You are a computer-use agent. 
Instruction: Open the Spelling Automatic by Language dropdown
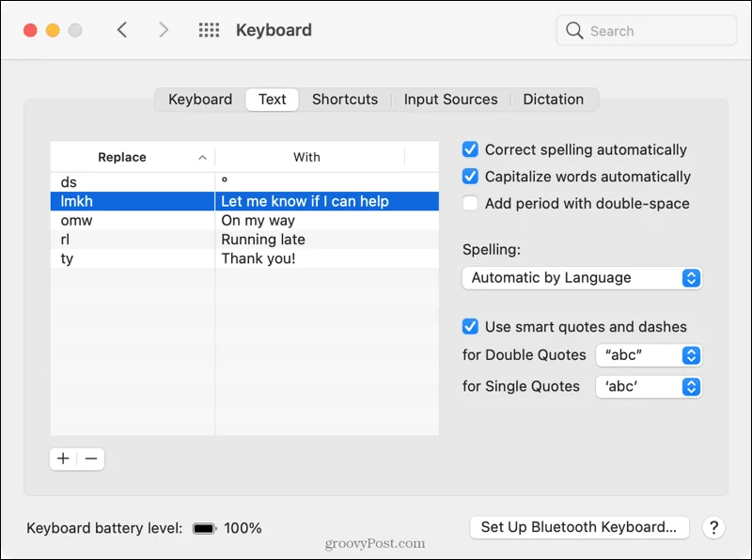pyautogui.click(x=582, y=278)
